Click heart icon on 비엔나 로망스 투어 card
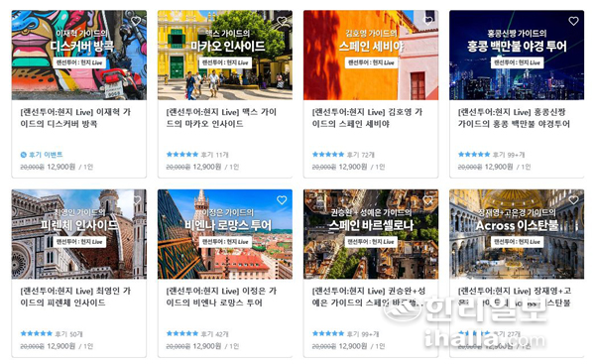 click(282, 200)
